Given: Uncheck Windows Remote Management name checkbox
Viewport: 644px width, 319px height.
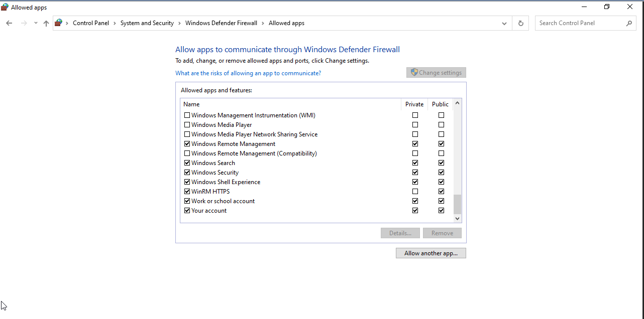Looking at the screenshot, I should [x=187, y=144].
